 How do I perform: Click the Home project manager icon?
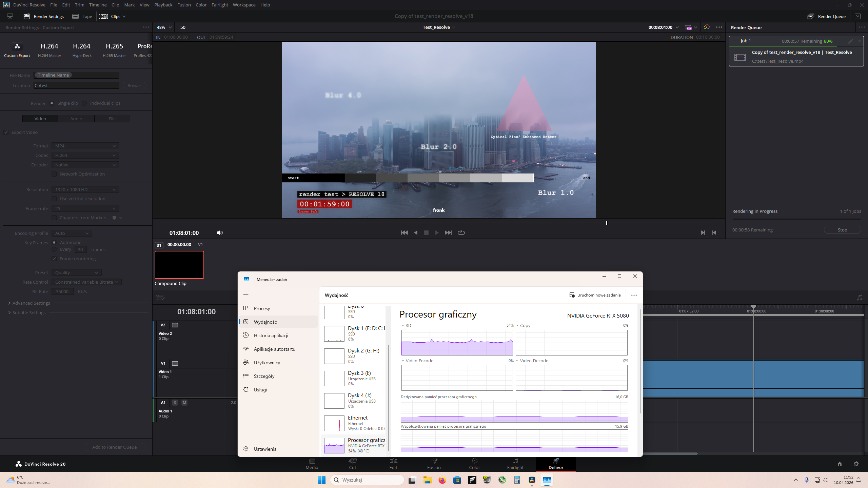coord(840,464)
